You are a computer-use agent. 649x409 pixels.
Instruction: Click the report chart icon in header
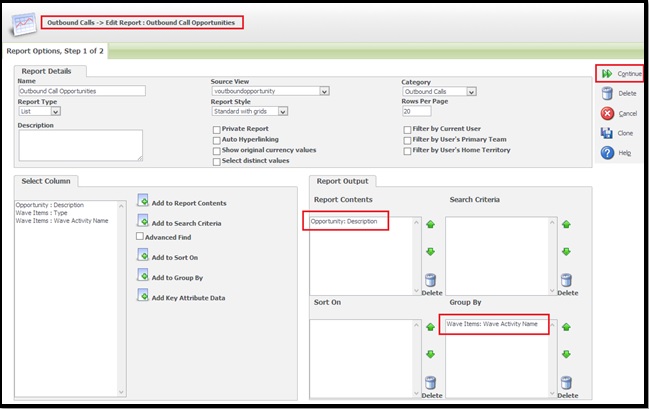[24, 24]
